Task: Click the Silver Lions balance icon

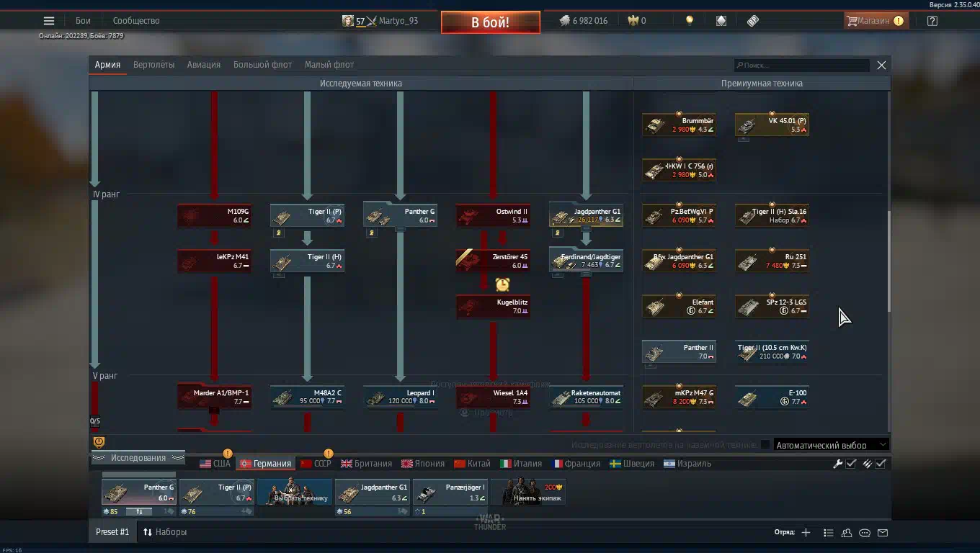Action: tap(565, 21)
